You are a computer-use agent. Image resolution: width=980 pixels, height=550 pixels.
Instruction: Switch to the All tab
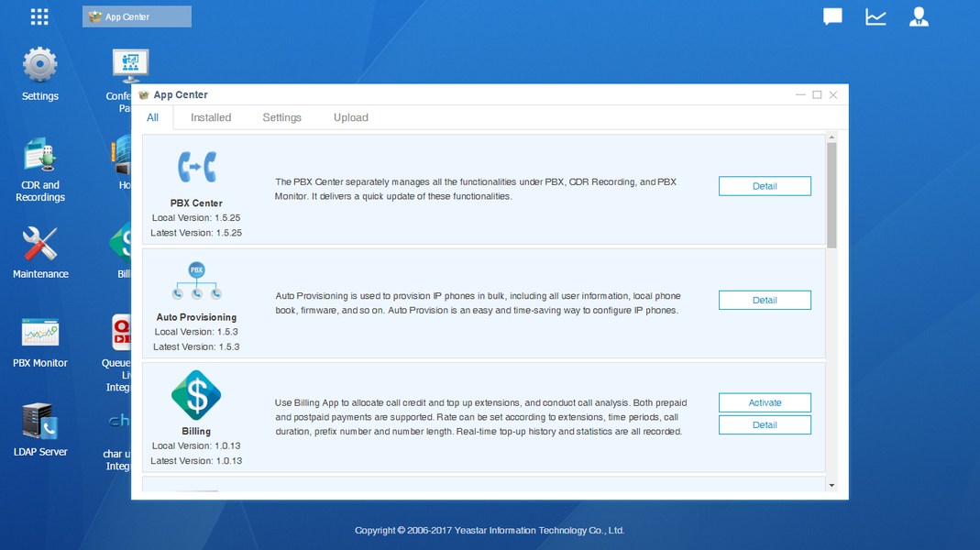[152, 117]
